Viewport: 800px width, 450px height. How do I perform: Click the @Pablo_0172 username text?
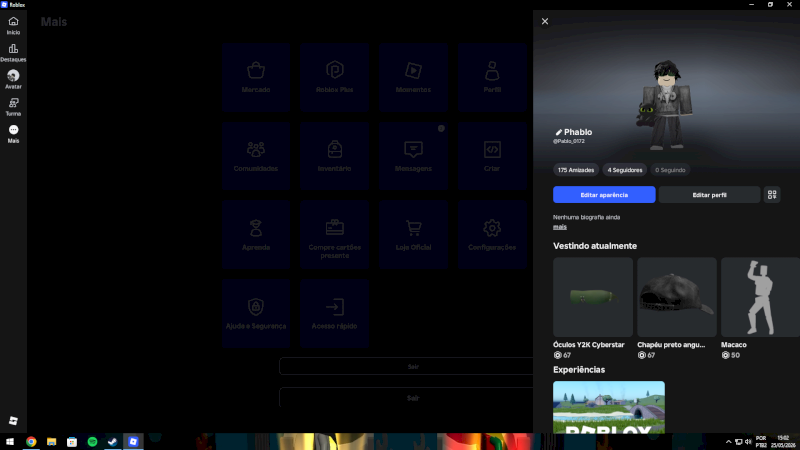coord(569,141)
